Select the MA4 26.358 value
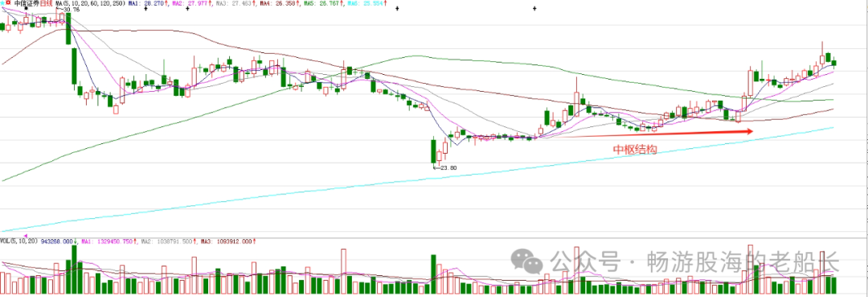Screen dimensions: 868x297 point(285,3)
